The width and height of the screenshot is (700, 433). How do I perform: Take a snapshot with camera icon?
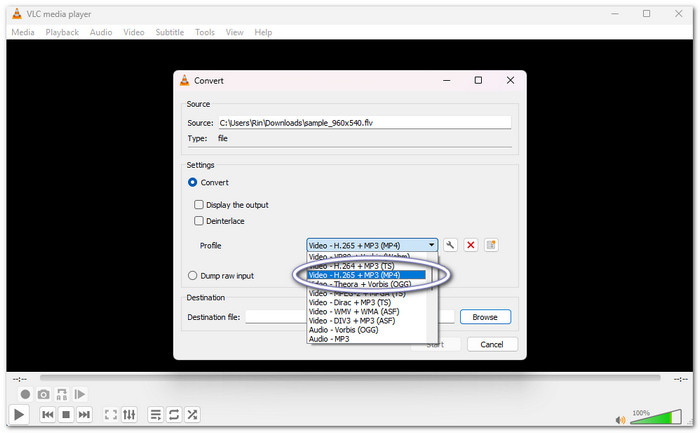(x=43, y=394)
